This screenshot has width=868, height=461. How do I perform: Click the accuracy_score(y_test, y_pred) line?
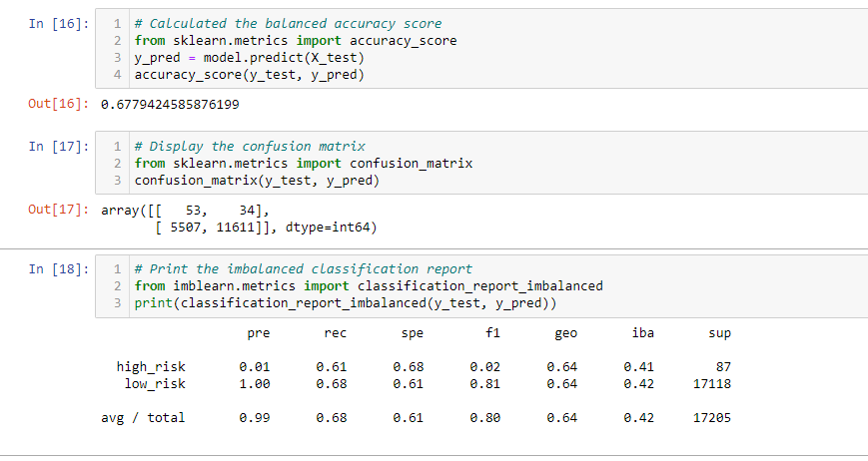(x=249, y=75)
